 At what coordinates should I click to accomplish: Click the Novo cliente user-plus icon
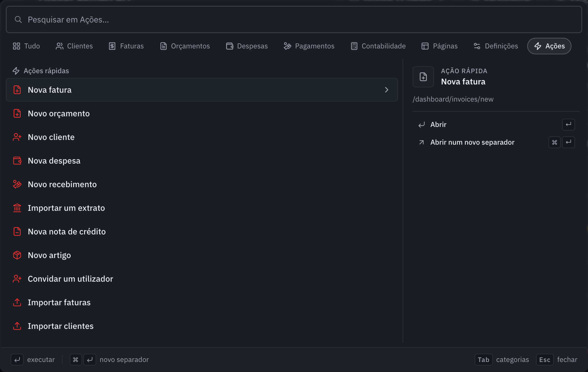17,137
